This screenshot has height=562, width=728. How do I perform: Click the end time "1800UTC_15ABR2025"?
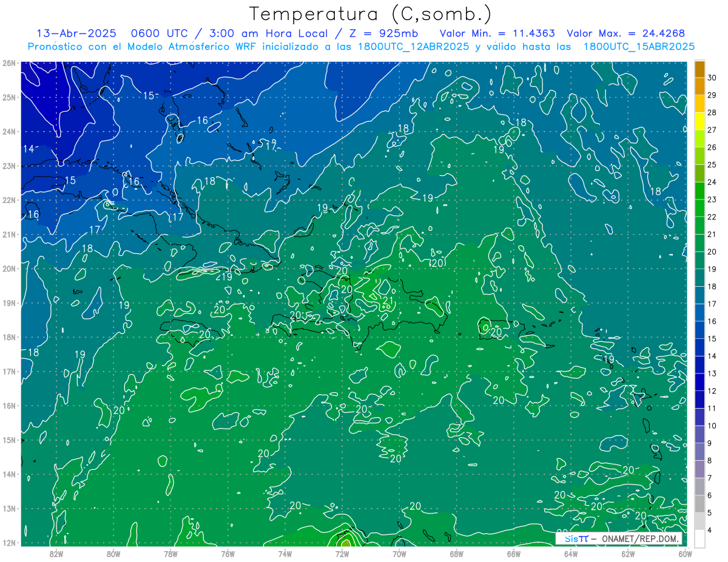click(x=639, y=47)
